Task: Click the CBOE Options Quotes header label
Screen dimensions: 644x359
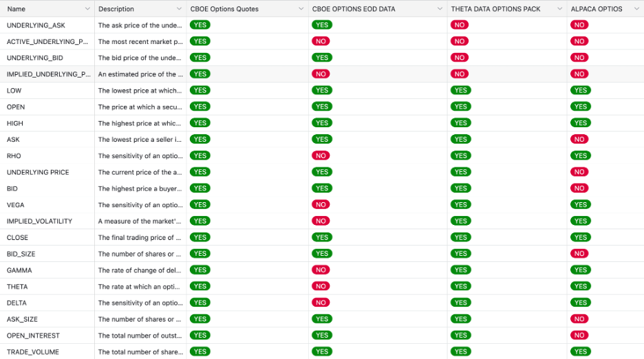Action: (x=224, y=9)
